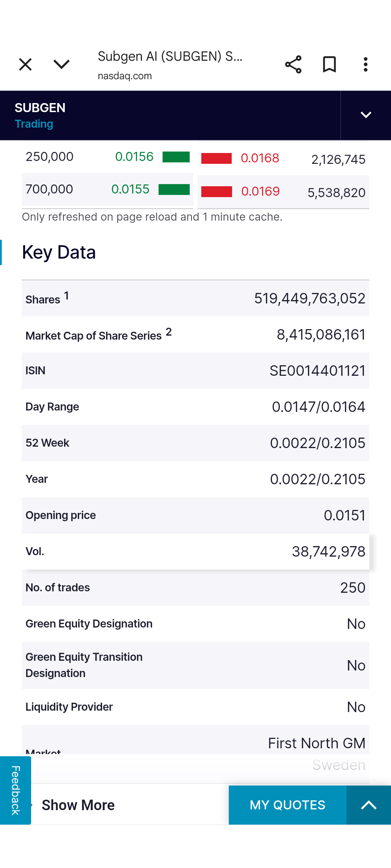Tap the green 0.0156 bid price
Viewport: 391px width, 868px height.
click(134, 157)
